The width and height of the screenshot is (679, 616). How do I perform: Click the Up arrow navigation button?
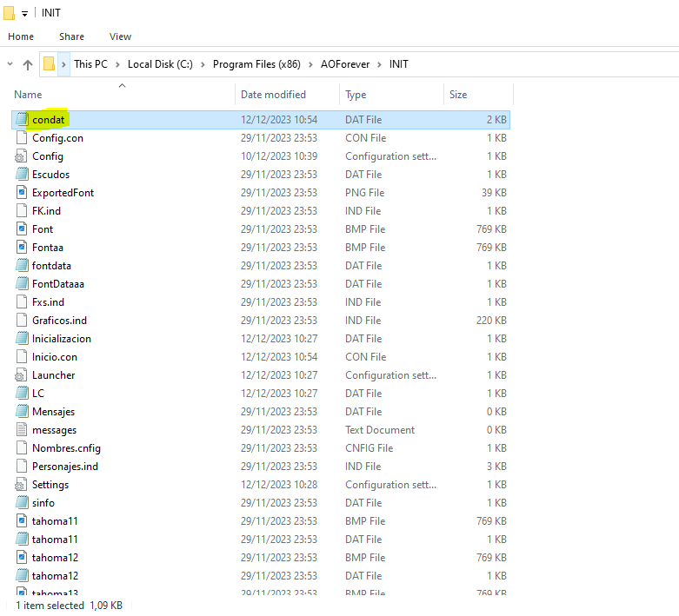[x=28, y=64]
